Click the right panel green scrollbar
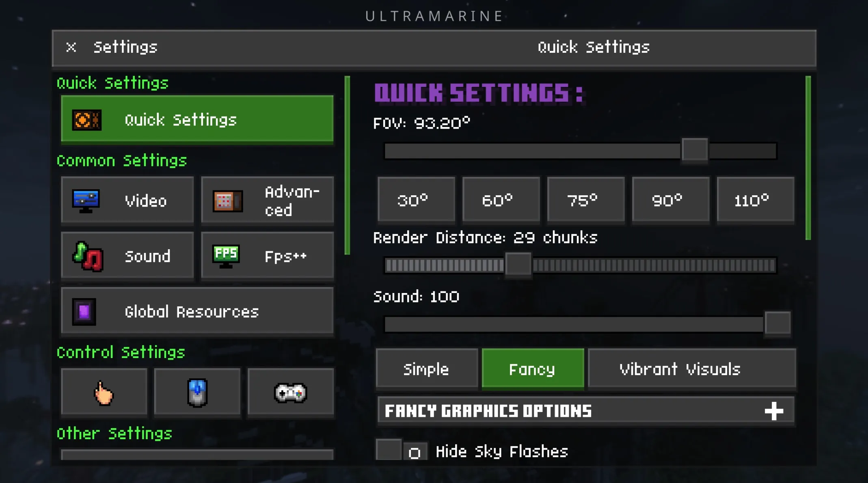 click(808, 157)
